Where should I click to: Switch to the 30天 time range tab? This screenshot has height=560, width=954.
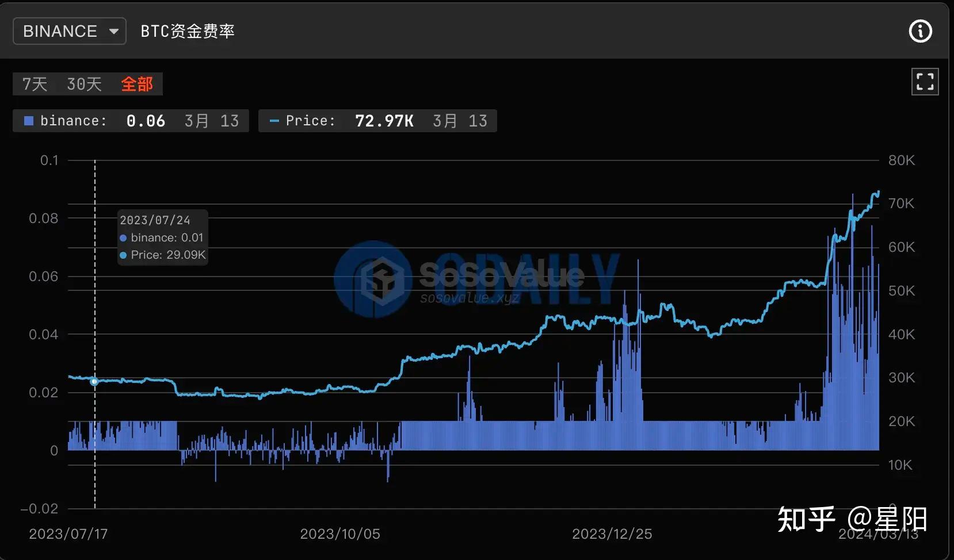pos(83,83)
